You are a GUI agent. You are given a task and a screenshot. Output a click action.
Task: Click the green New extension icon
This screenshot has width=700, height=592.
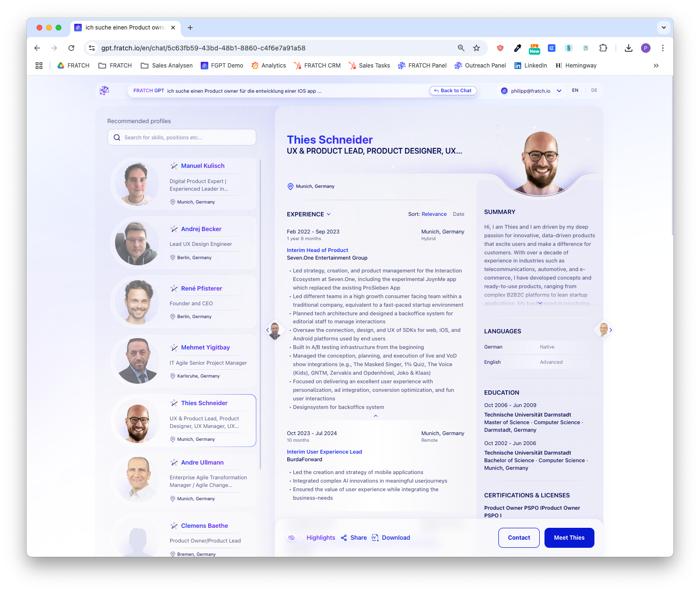click(535, 49)
